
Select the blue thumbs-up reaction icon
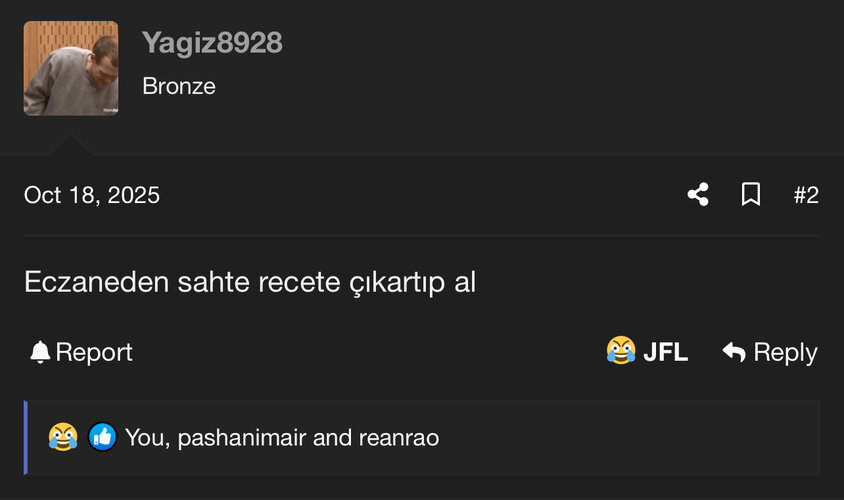[x=102, y=436]
